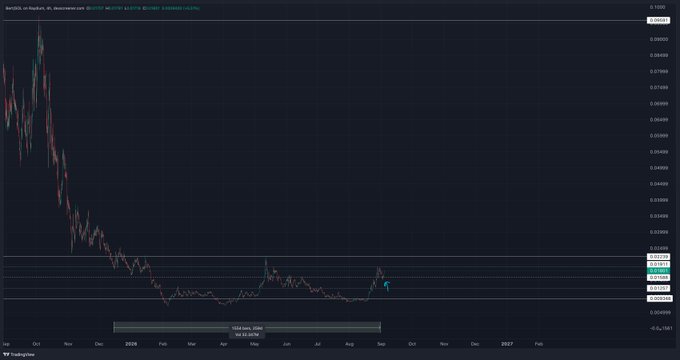Click the 2026 label on time axis
The image size is (680, 360).
point(131,344)
